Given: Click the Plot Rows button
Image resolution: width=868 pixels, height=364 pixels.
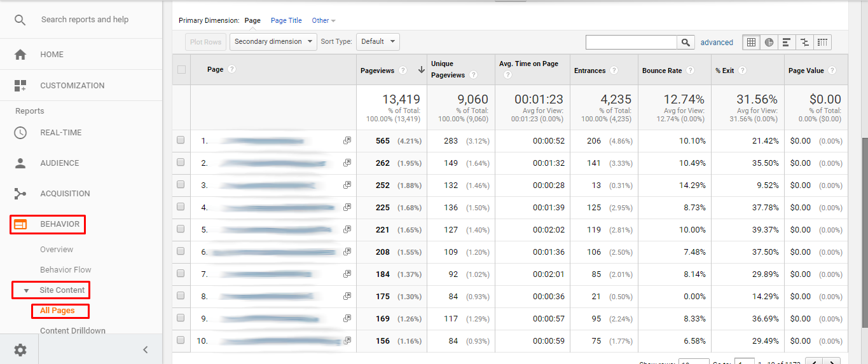Looking at the screenshot, I should click(206, 42).
